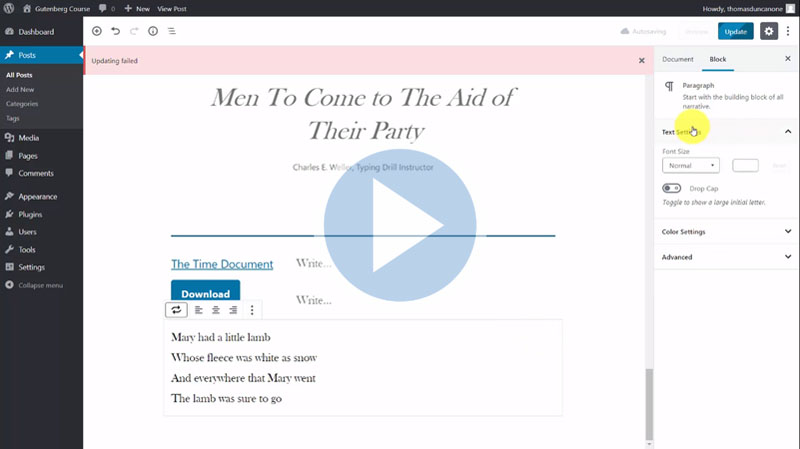Open more tools vertical dots menu

click(788, 31)
